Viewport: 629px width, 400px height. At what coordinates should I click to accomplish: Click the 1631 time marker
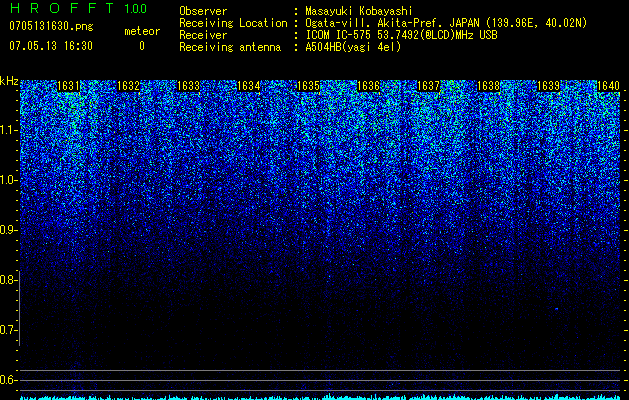coord(68,86)
